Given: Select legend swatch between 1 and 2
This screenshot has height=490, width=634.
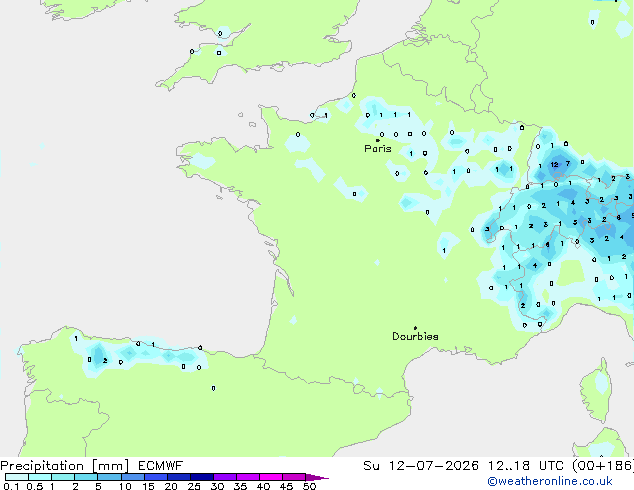Looking at the screenshot, I should 63,477.
